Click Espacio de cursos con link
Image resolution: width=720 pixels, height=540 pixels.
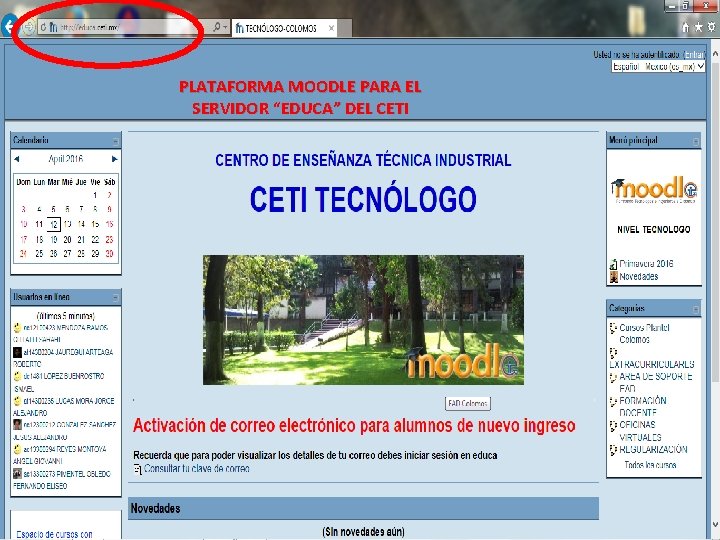(x=54, y=534)
